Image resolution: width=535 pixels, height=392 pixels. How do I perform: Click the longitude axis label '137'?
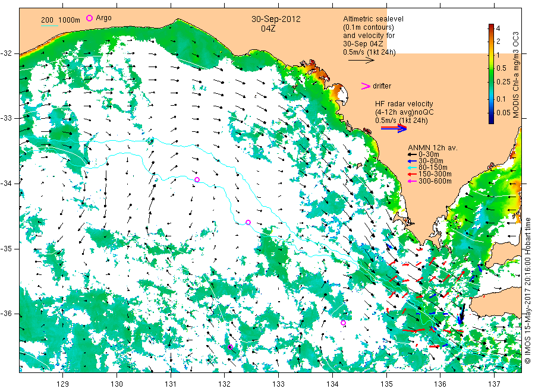494,384
